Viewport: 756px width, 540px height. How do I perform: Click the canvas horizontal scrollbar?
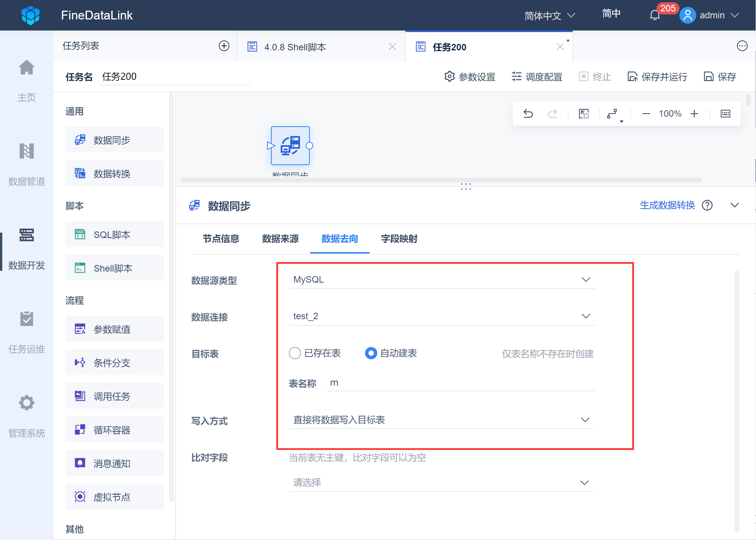pyautogui.click(x=441, y=180)
